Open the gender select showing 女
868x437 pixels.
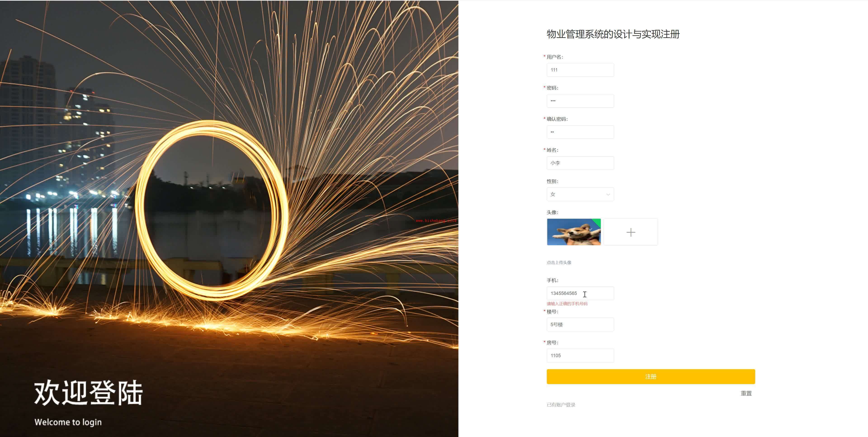pyautogui.click(x=580, y=194)
